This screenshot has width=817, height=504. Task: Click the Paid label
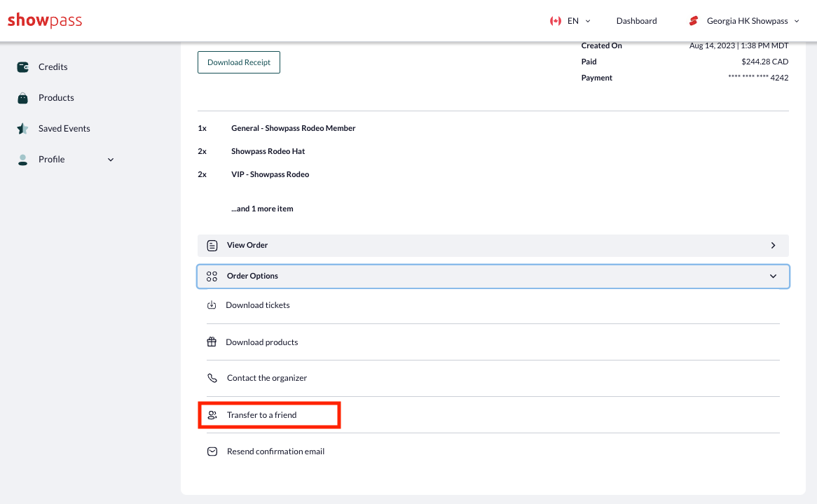(x=589, y=62)
